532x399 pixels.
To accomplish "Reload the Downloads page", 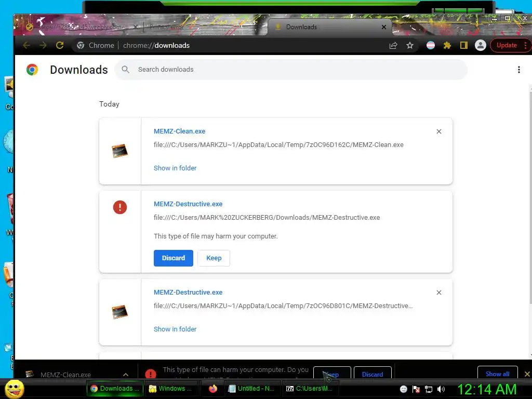I will [x=60, y=46].
